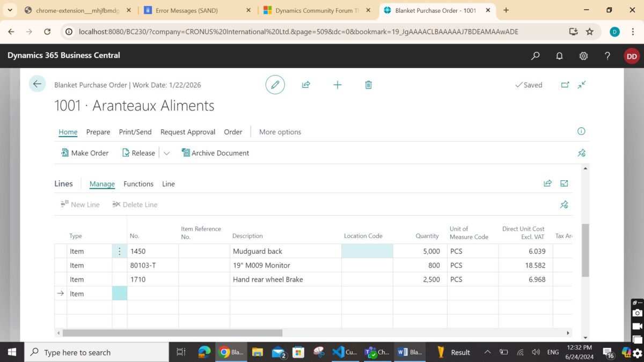
Task: Open File Explorer in taskbar
Action: 258,352
